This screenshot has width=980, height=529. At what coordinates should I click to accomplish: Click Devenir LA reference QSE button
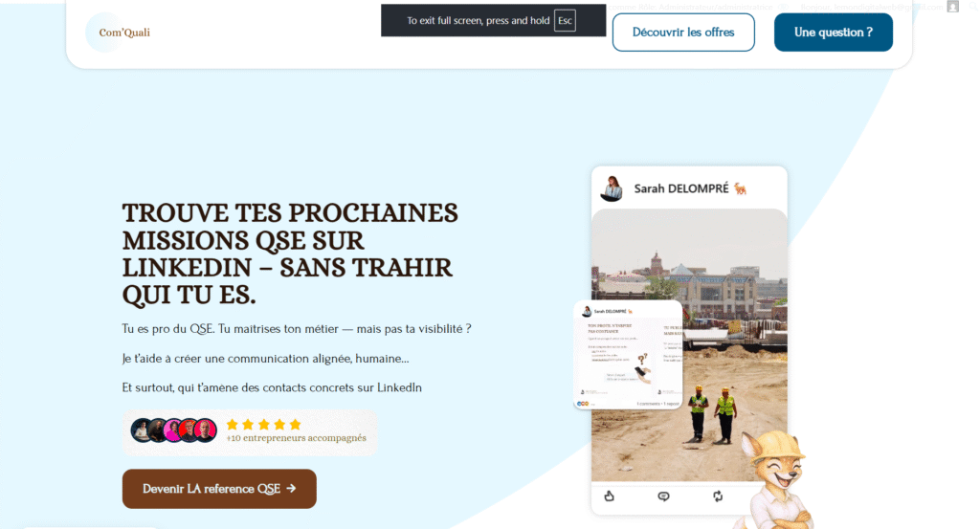[x=219, y=489]
